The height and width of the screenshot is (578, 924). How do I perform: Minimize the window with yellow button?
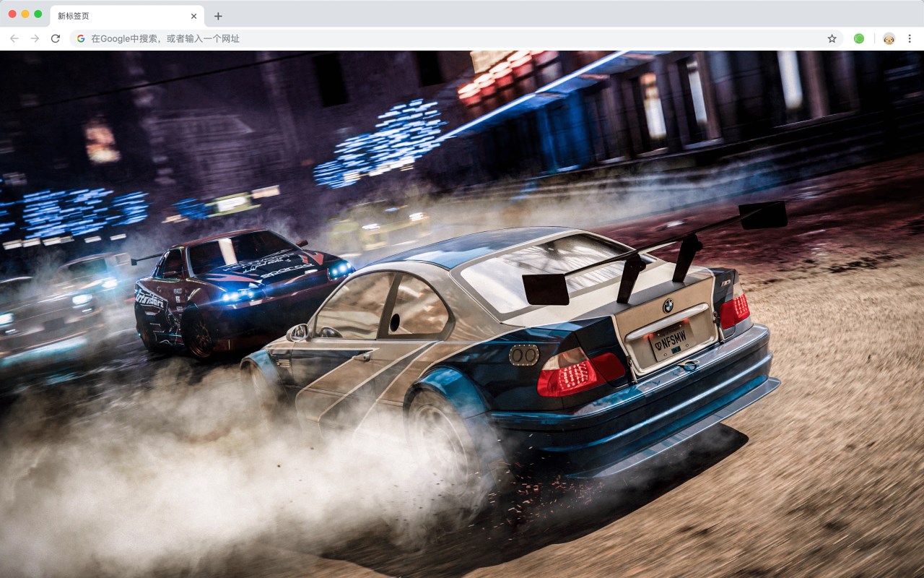[25, 14]
